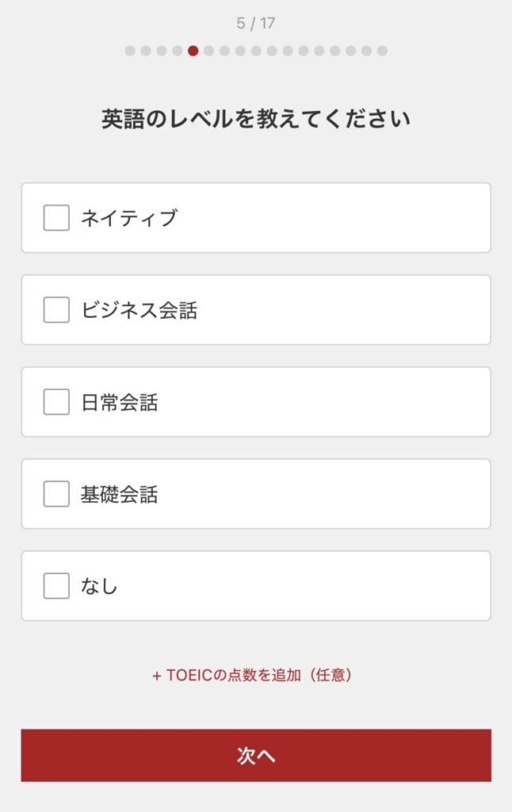Check the なし checkbox

(x=56, y=586)
